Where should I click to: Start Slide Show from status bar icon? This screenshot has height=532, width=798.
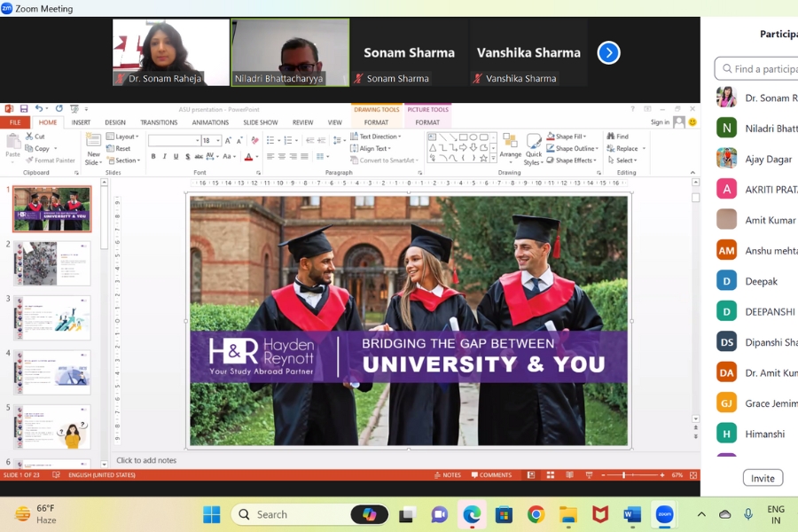tap(589, 475)
